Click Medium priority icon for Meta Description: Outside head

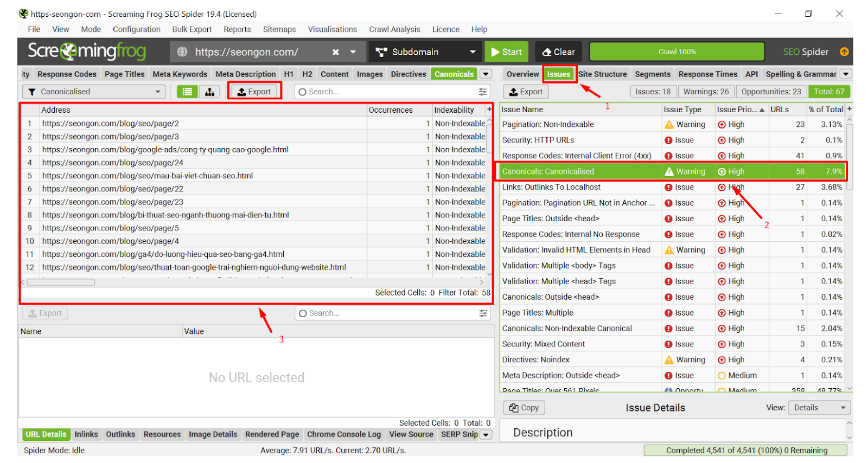coord(722,375)
